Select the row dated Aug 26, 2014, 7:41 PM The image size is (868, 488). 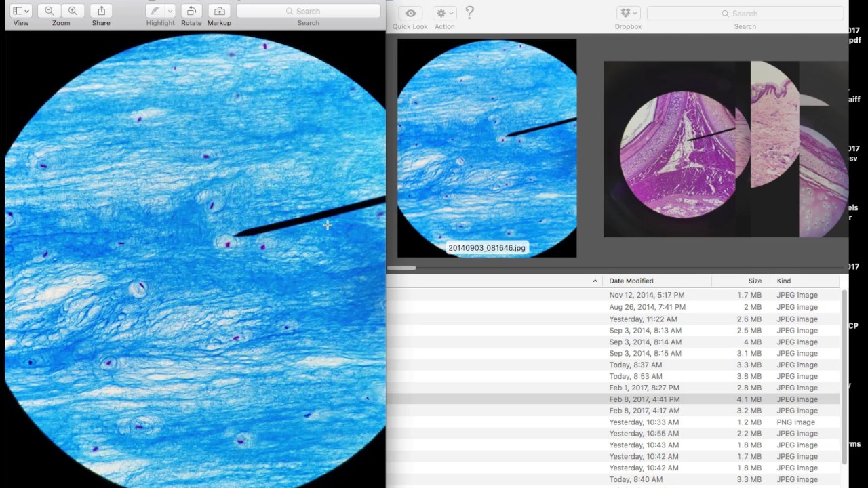click(613, 307)
